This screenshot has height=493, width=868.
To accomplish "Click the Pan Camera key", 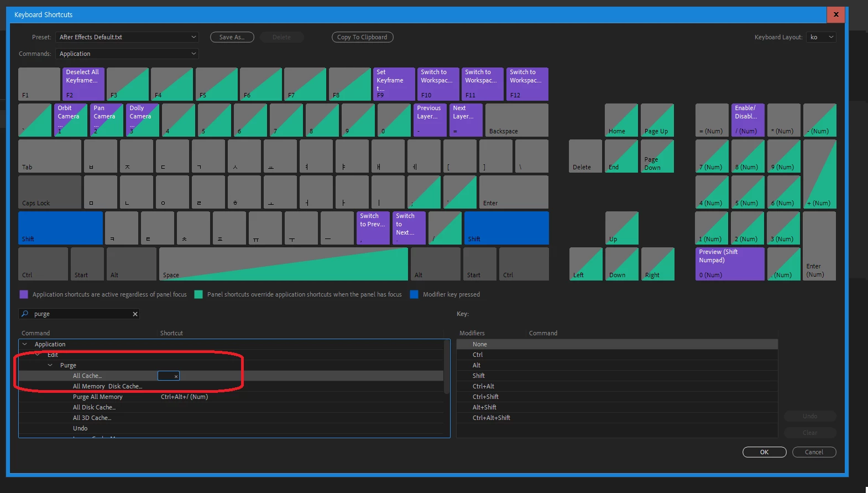I will [x=107, y=120].
